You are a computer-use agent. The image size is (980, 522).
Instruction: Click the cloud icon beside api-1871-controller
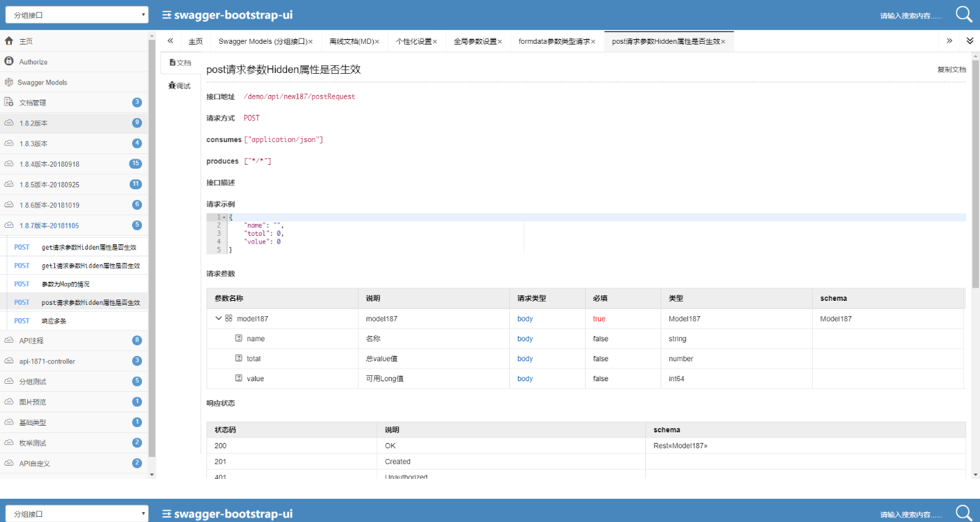9,361
